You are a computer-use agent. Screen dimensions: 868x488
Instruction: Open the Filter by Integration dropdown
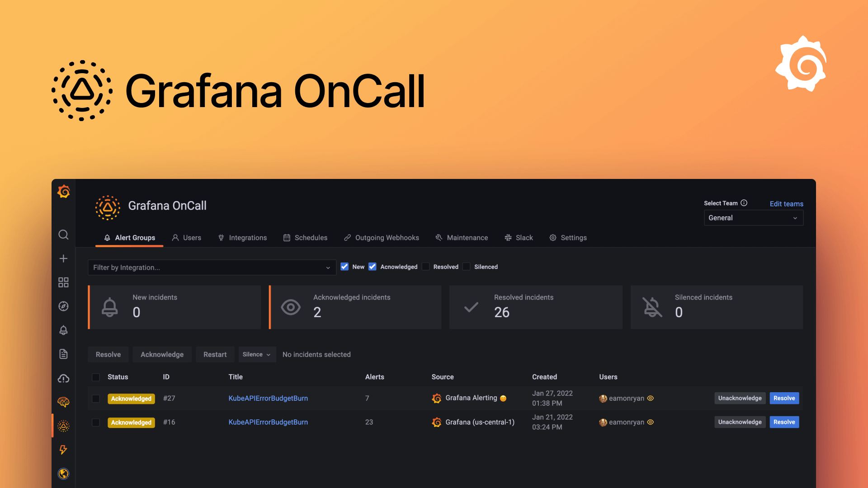click(x=211, y=267)
